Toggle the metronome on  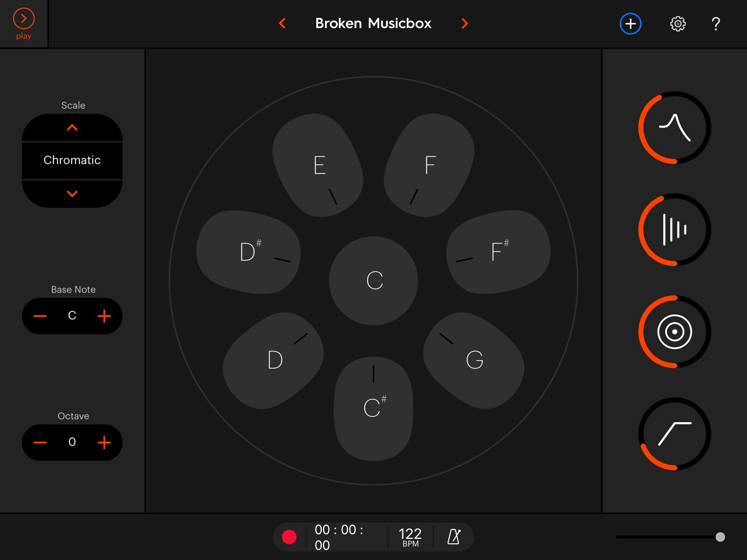[x=454, y=537]
